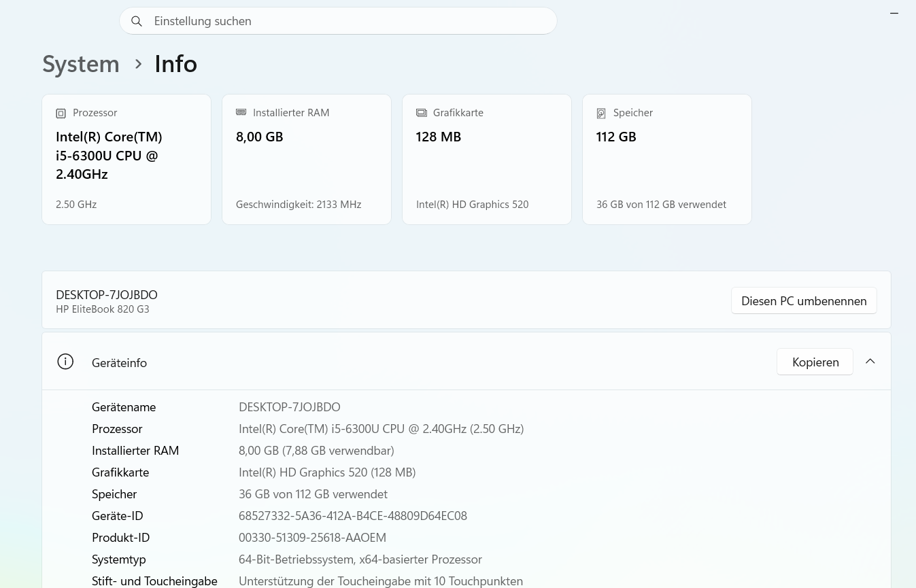Open the Installierter RAM card
The height and width of the screenshot is (588, 916).
tap(307, 159)
